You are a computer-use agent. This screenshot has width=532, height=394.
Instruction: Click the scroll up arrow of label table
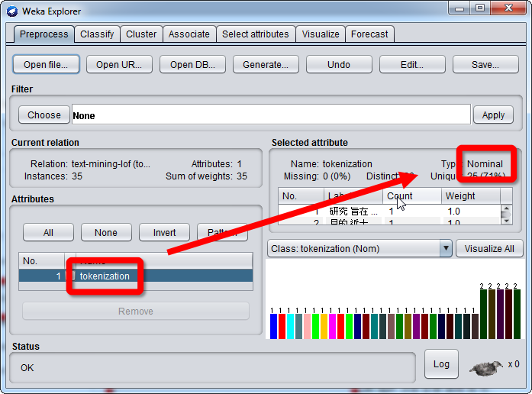pos(506,208)
